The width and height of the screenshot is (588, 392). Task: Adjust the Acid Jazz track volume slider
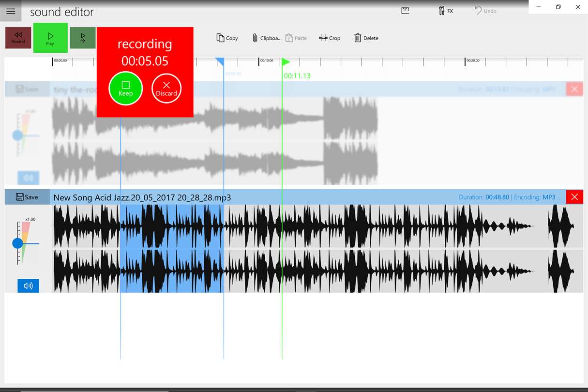click(x=18, y=243)
